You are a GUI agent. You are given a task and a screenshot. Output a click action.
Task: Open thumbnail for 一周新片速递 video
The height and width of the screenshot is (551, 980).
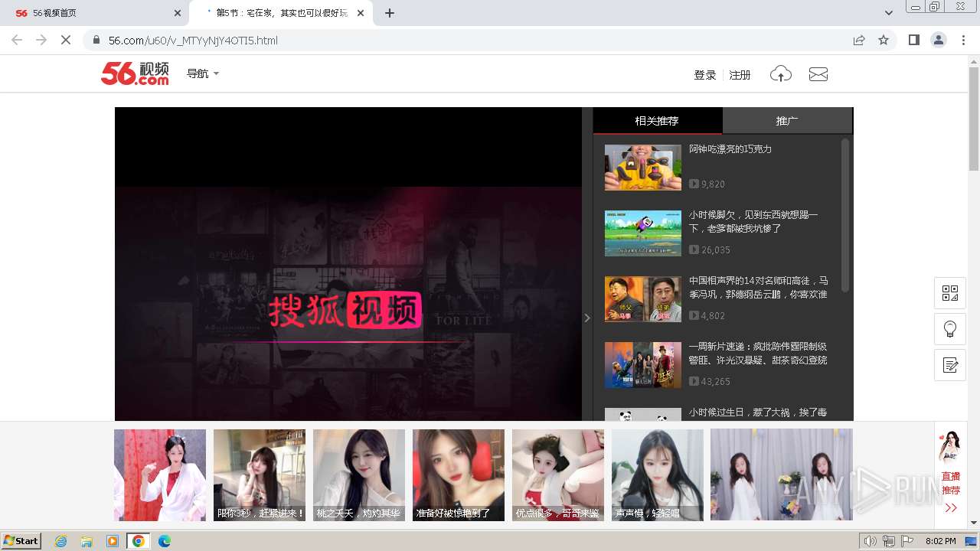643,365
